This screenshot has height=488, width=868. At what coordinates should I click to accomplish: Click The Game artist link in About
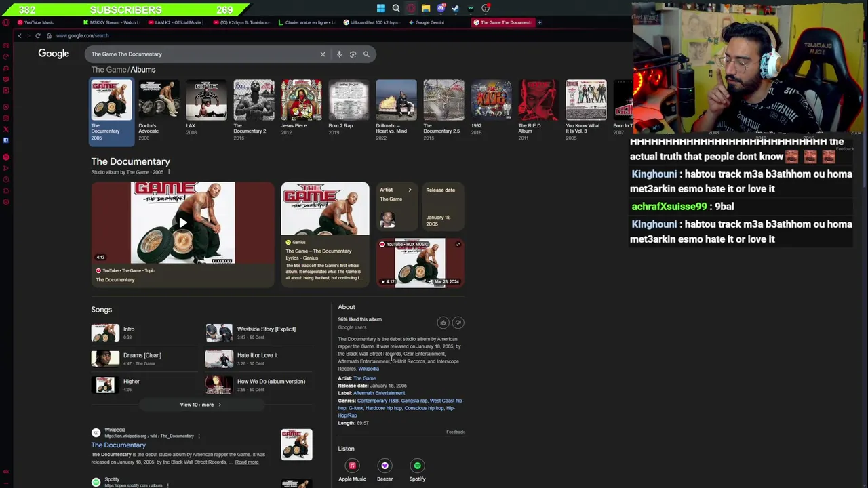click(x=364, y=378)
